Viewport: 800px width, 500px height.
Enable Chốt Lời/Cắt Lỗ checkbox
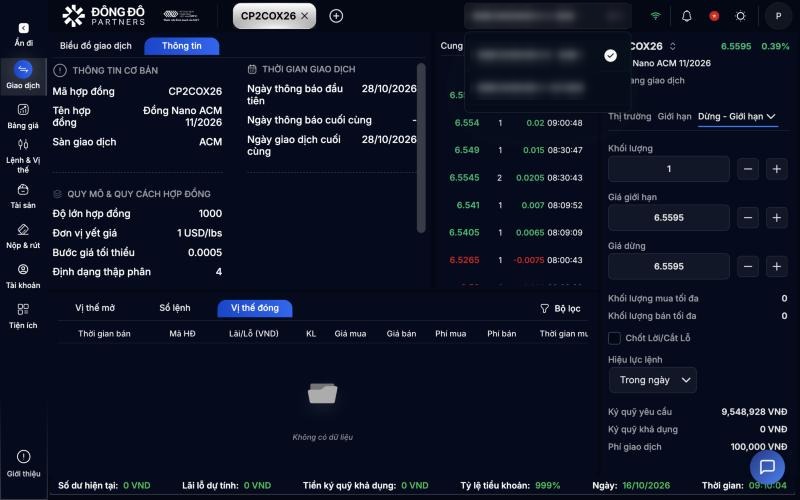614,338
